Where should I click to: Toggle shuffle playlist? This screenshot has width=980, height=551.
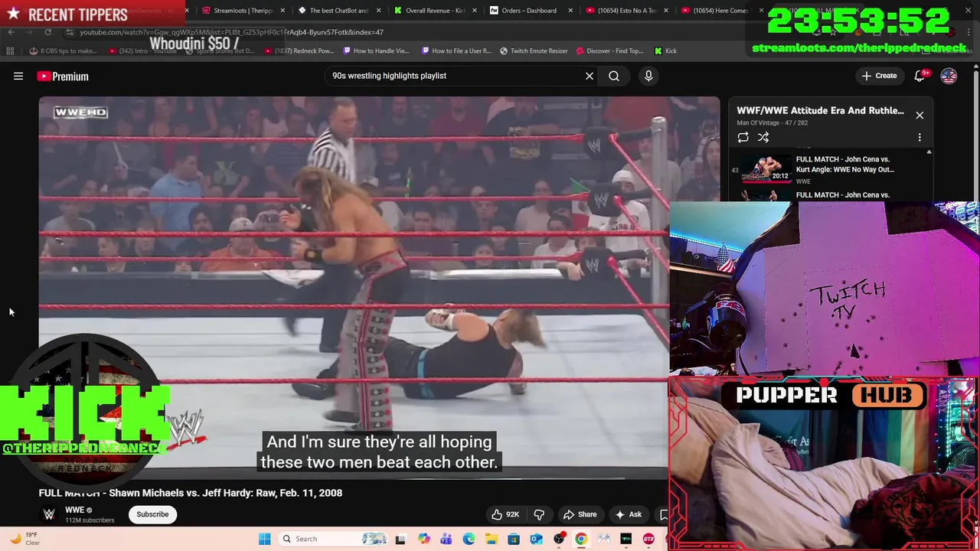763,137
